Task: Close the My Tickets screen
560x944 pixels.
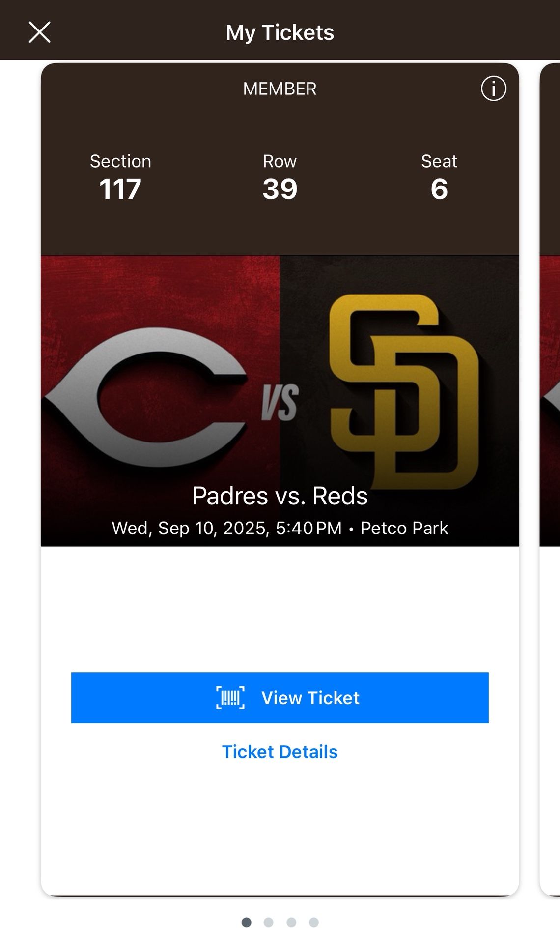Action: [39, 32]
